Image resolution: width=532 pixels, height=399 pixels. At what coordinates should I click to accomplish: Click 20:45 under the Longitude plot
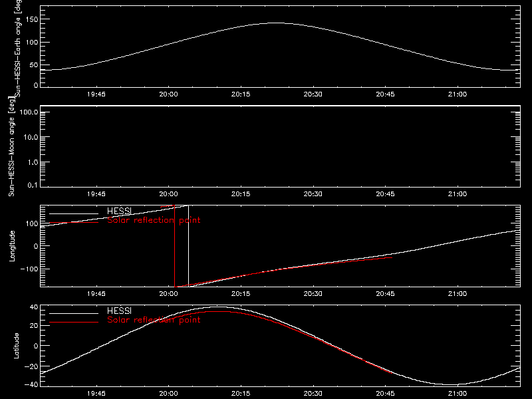coord(386,293)
